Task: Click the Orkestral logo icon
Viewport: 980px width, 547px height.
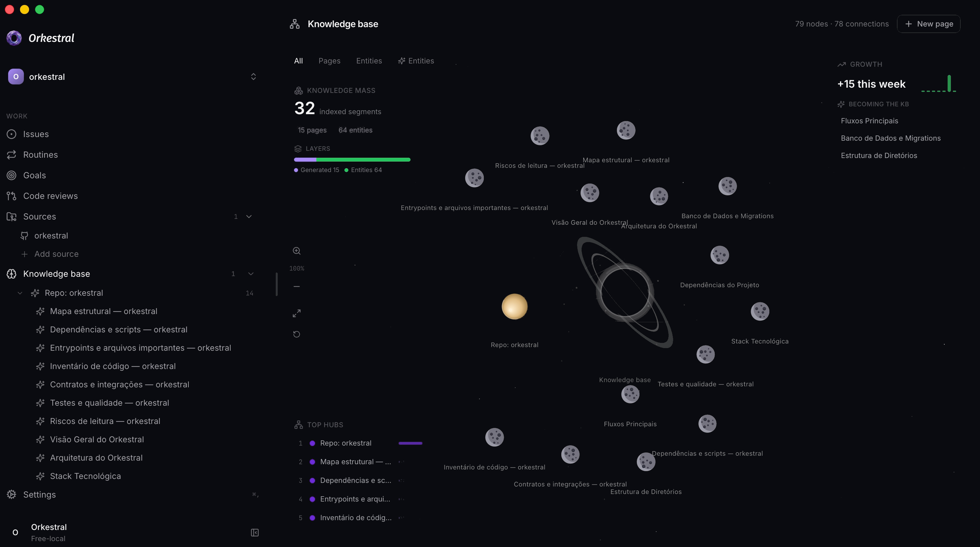Action: (x=14, y=38)
